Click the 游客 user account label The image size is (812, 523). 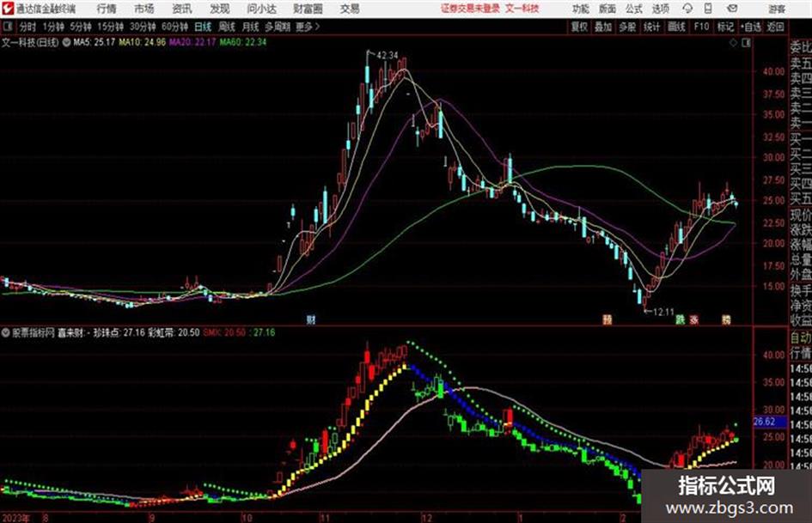coord(776,9)
